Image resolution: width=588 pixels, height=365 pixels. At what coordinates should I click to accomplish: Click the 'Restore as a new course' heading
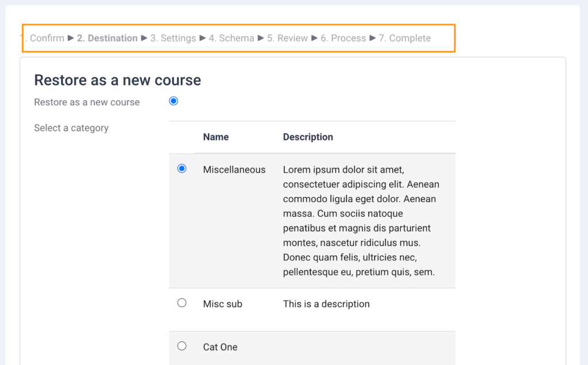coord(117,80)
